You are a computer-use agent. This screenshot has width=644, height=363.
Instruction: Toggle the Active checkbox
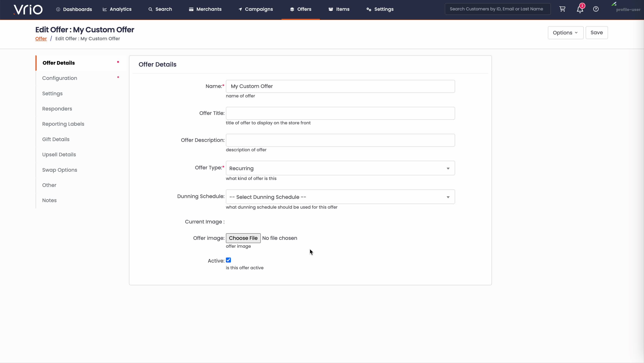coord(228,260)
